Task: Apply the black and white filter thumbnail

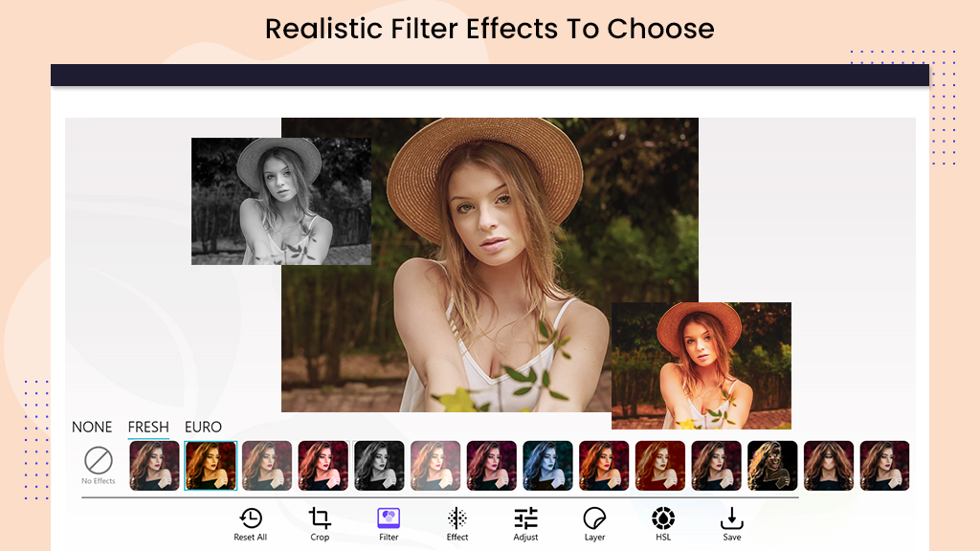Action: click(379, 466)
